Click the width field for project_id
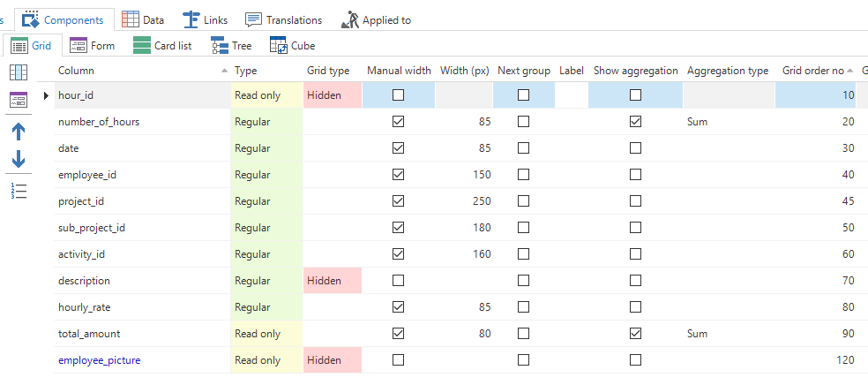Viewport: 868px width, 385px height. coord(464,201)
